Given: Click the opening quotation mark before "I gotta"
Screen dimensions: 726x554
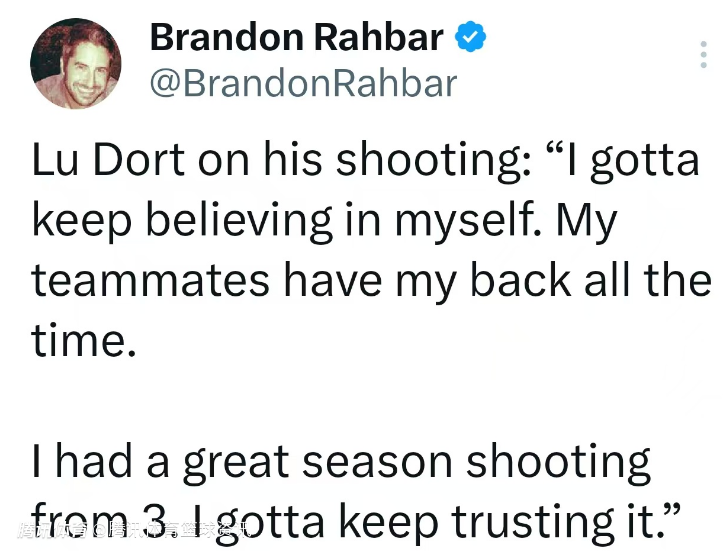Looking at the screenshot, I should tap(555, 151).
